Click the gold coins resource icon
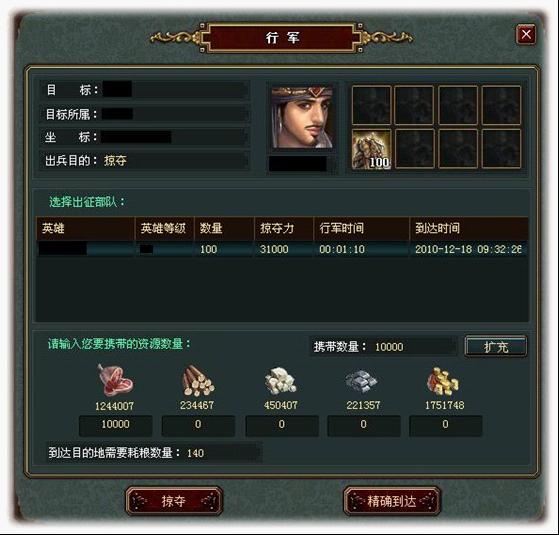 point(443,381)
